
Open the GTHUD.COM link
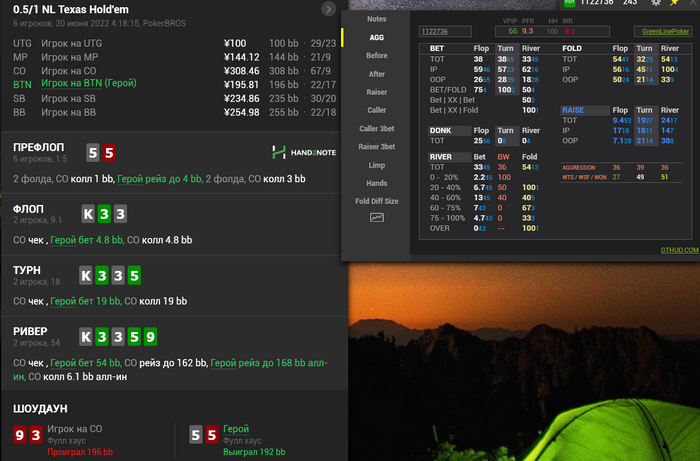[x=679, y=250]
